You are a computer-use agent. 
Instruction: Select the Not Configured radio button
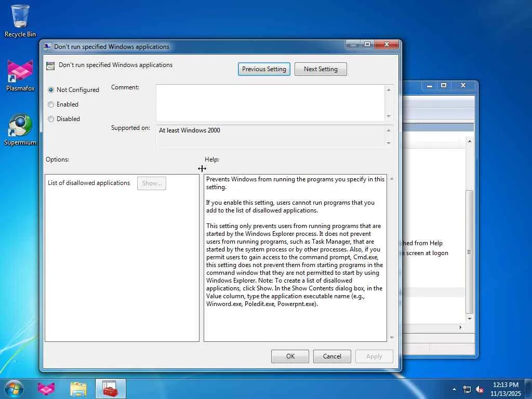pyautogui.click(x=51, y=90)
